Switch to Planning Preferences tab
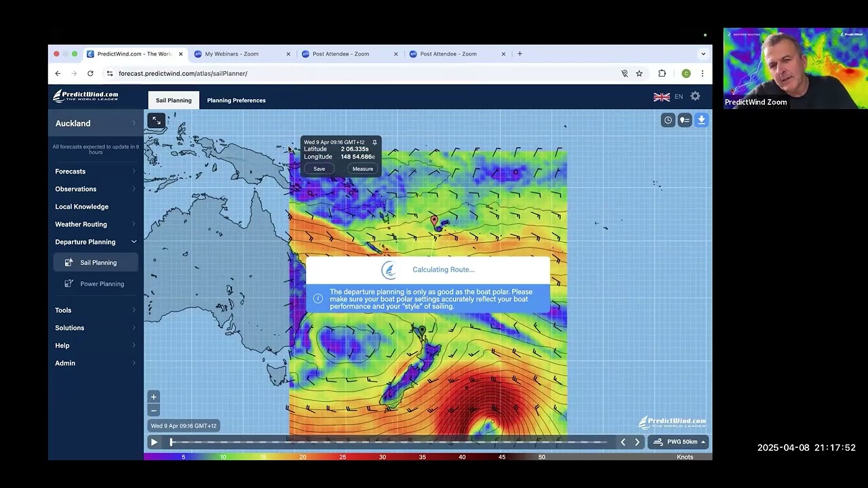 236,100
